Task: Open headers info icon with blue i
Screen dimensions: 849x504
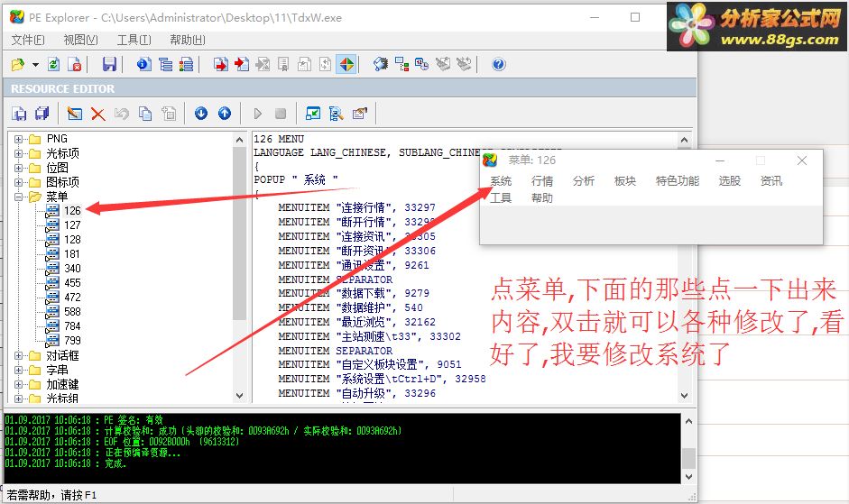Action: pos(143,64)
